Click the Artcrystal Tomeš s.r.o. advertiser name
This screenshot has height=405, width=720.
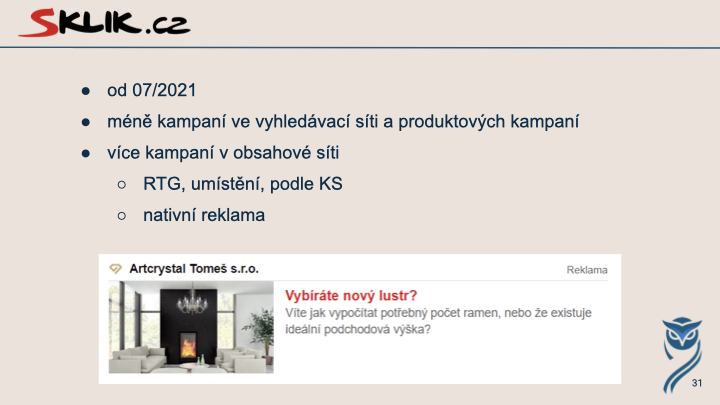[194, 269]
